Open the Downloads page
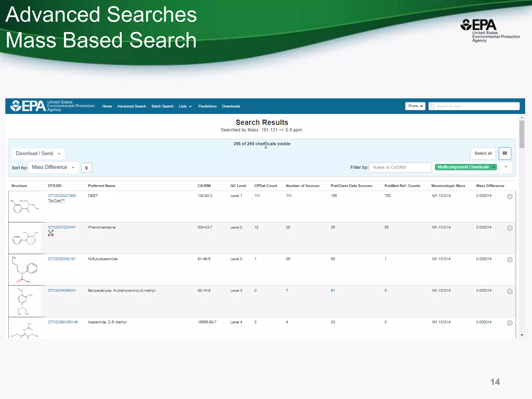 coord(231,106)
